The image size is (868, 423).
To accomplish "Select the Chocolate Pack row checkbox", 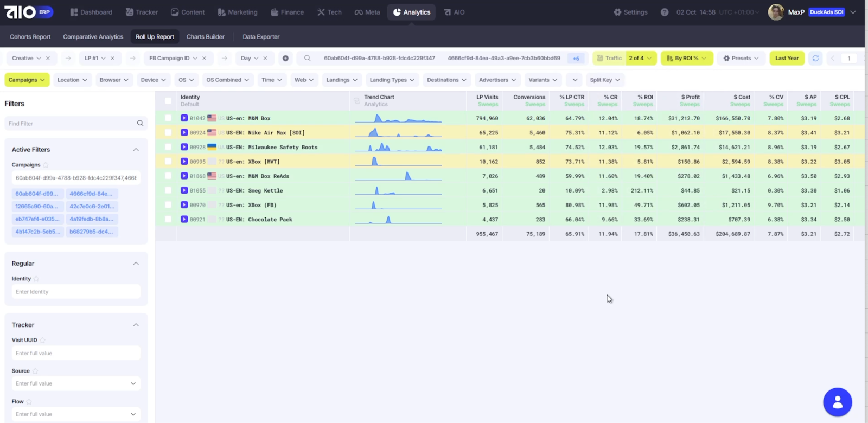I will (168, 220).
